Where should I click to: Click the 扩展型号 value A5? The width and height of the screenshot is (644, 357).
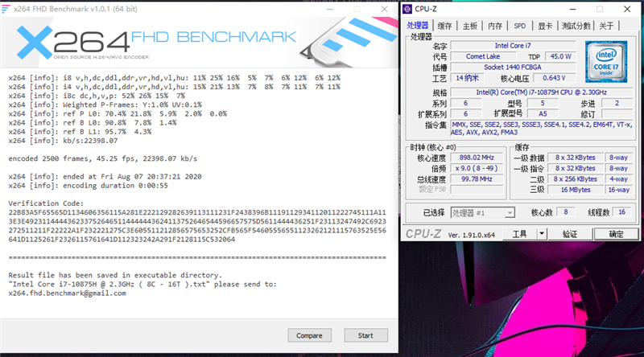(x=543, y=113)
